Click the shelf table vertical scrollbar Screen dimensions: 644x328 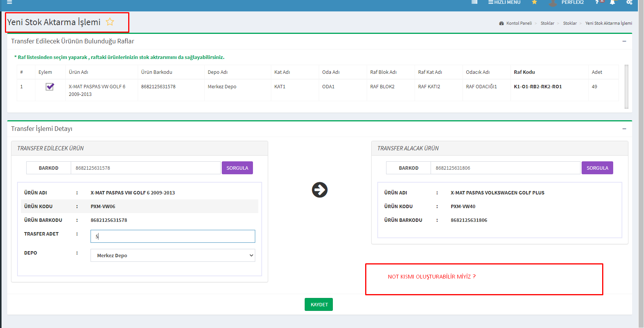pyautogui.click(x=626, y=87)
